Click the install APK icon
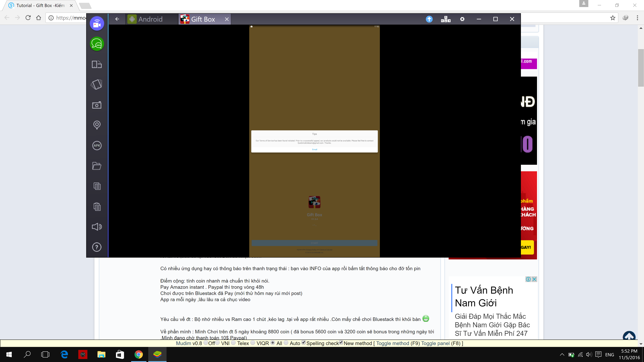The height and width of the screenshot is (362, 644). tap(97, 145)
